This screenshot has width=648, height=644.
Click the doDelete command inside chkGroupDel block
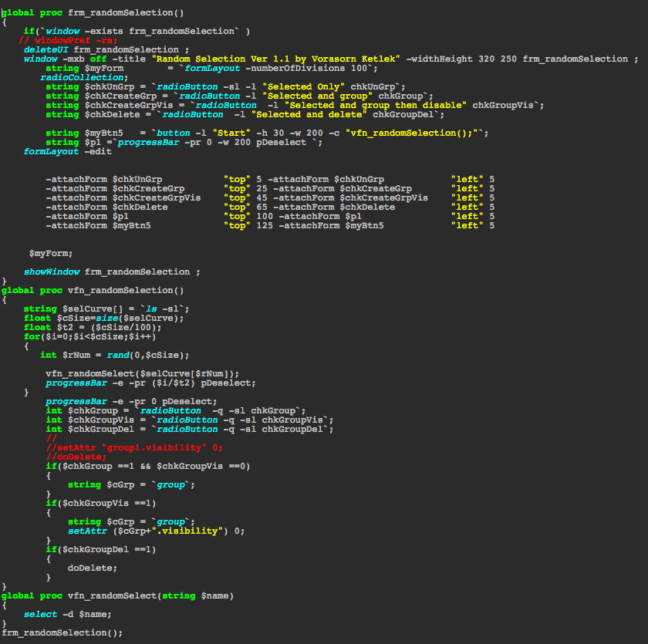(x=93, y=568)
